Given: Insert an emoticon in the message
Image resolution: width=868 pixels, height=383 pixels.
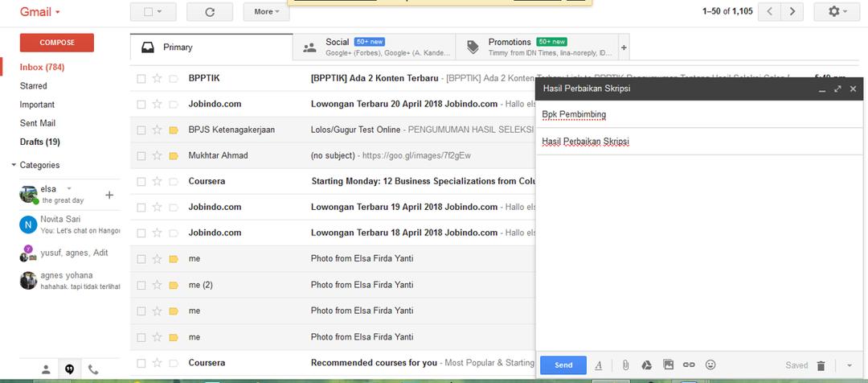Looking at the screenshot, I should click(710, 364).
